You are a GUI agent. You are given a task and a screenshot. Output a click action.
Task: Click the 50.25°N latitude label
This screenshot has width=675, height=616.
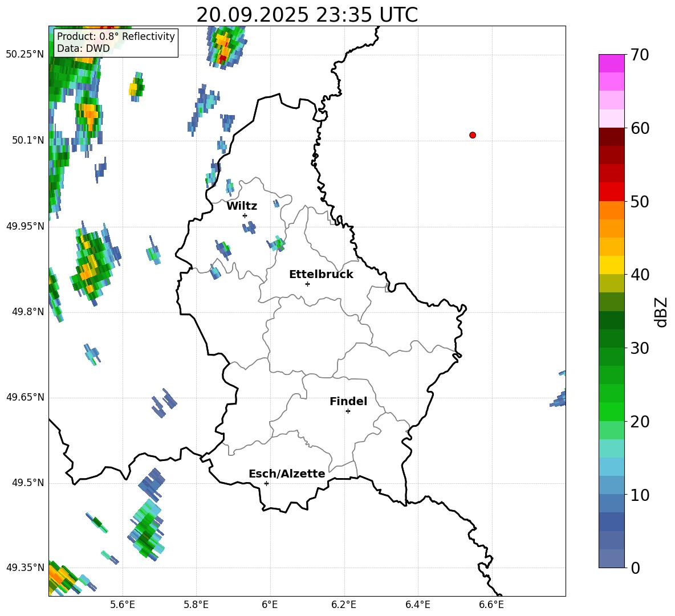[25, 55]
